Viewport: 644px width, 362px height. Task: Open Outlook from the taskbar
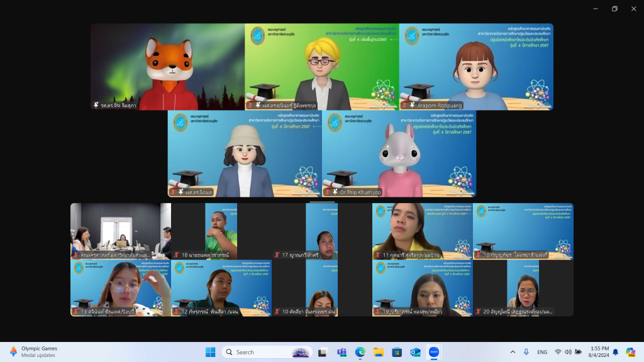[415, 352]
